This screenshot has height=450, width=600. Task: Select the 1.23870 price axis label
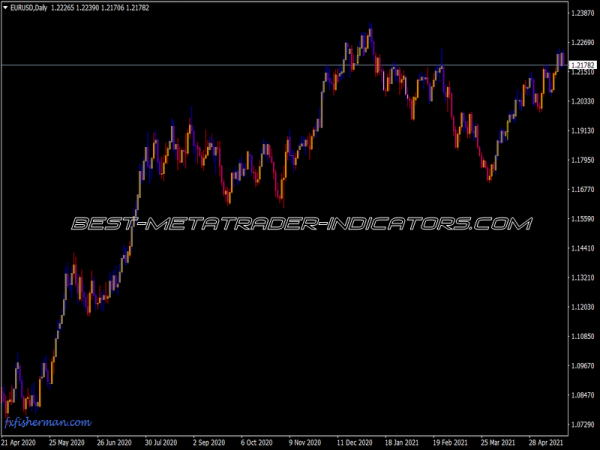581,13
